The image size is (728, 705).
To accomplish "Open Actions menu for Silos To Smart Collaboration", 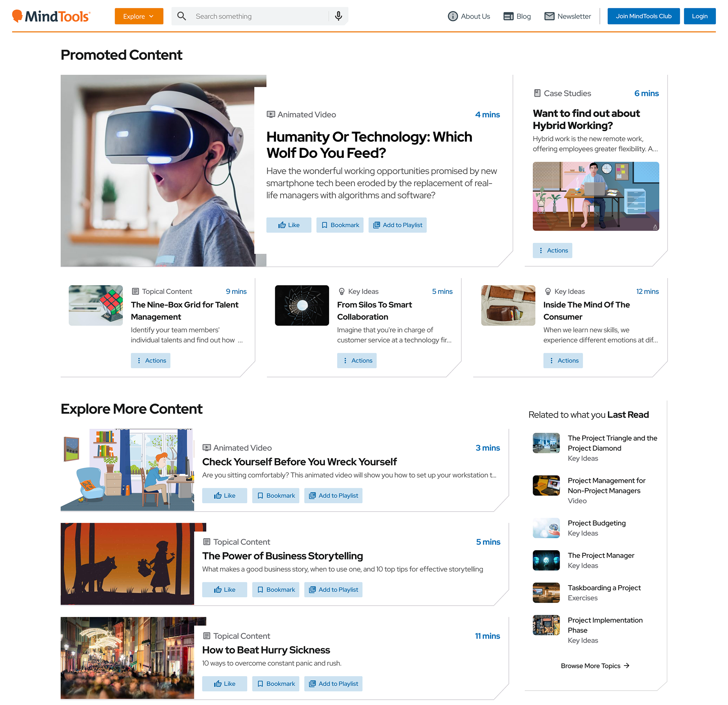I will pyautogui.click(x=357, y=360).
